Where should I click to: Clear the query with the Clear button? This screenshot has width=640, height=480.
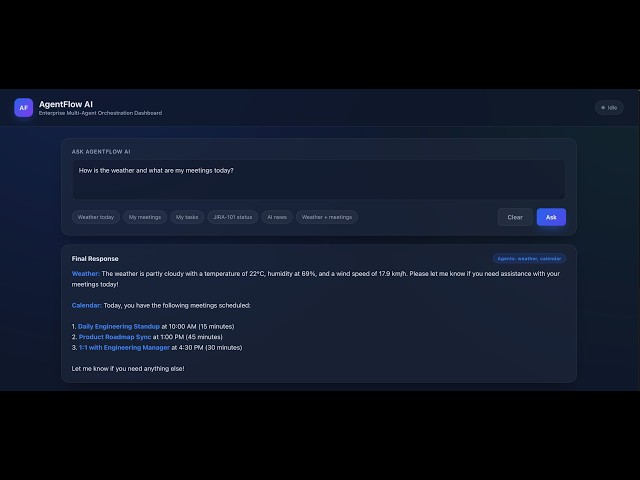tap(515, 217)
